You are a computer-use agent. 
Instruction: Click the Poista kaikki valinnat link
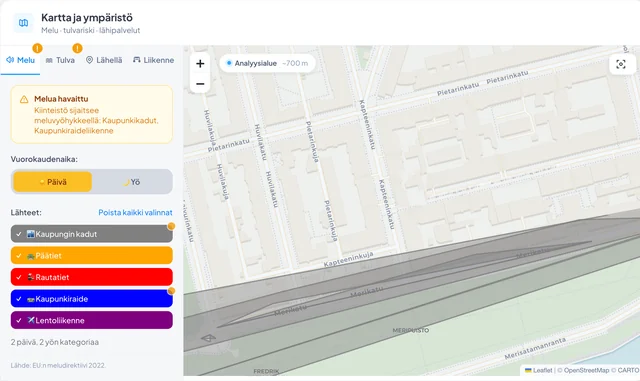click(x=135, y=212)
